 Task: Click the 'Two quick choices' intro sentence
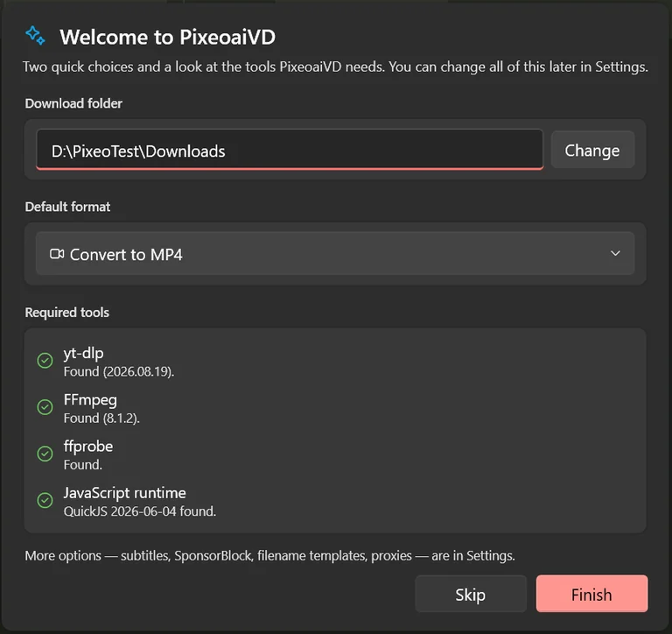335,67
